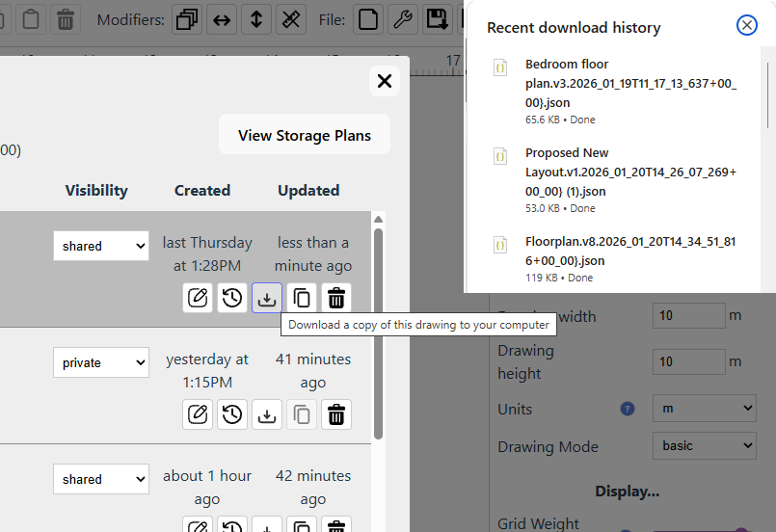Screen dimensions: 776x532
Task: Duplicate the first drawing in the list
Action: (302, 298)
